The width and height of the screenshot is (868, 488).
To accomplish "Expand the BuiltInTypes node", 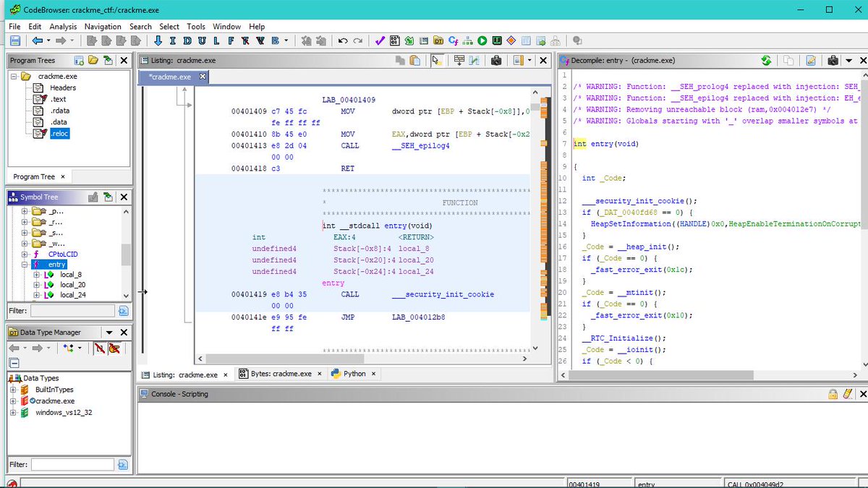I will (14, 390).
